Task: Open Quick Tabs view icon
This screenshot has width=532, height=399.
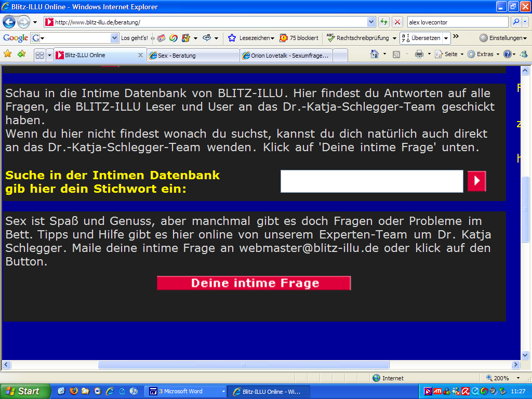Action: coord(39,55)
